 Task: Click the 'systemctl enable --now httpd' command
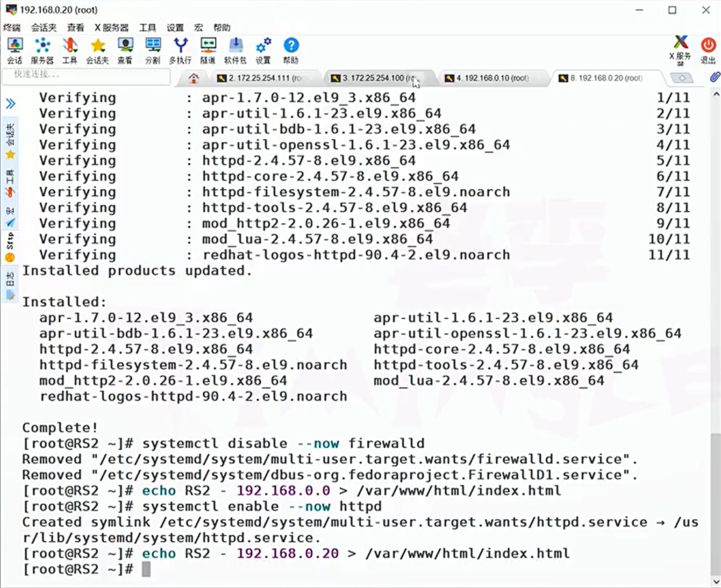pos(262,506)
